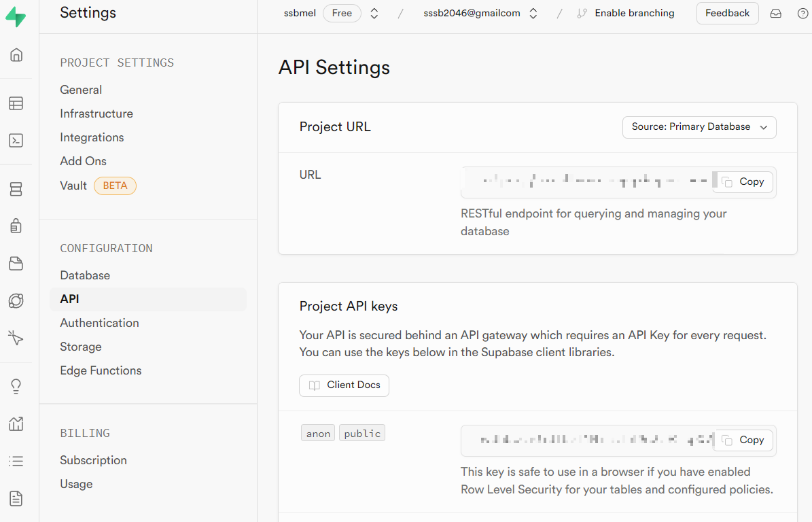Click the BETA badge next to Vault

(115, 186)
